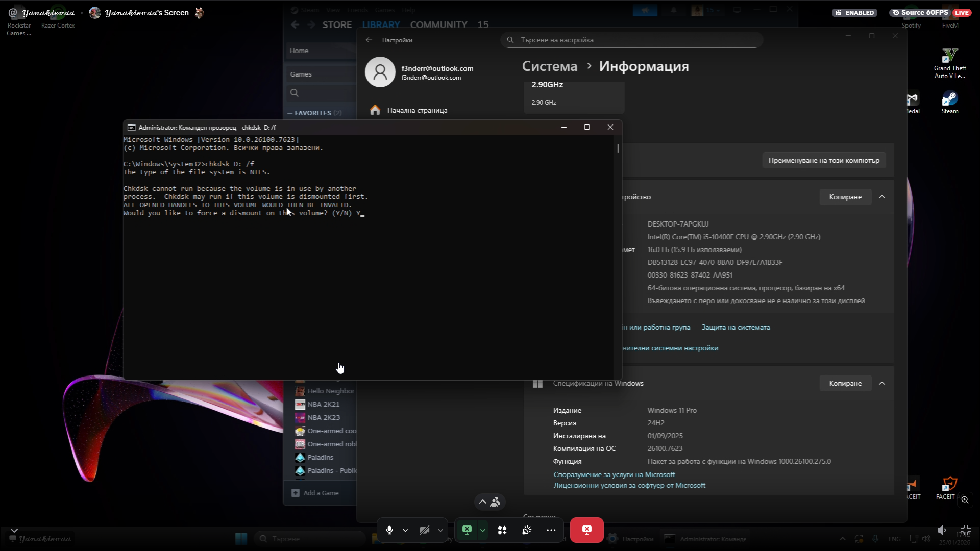Exit fullscreen using the collapse arrows icon
The width and height of the screenshot is (980, 551).
(965, 530)
